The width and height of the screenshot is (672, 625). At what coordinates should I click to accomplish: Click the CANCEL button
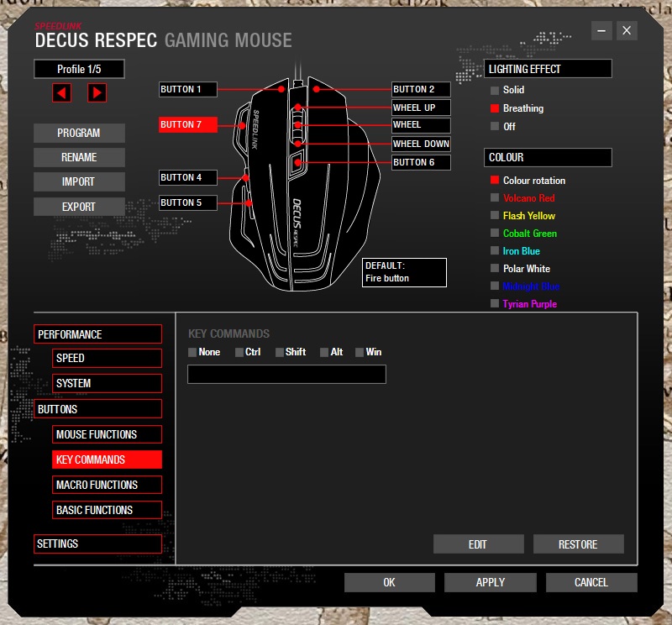[591, 583]
